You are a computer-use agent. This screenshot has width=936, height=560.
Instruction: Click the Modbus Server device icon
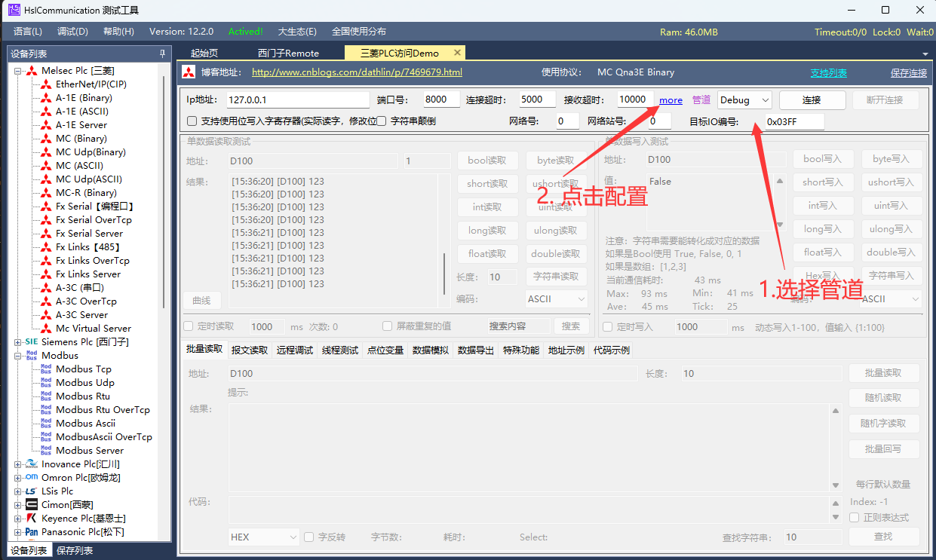click(46, 451)
